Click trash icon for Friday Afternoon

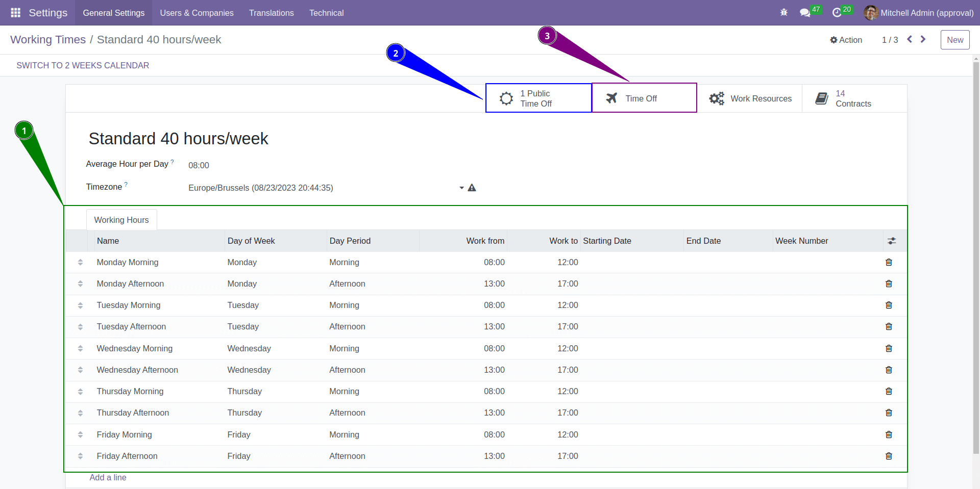point(889,456)
